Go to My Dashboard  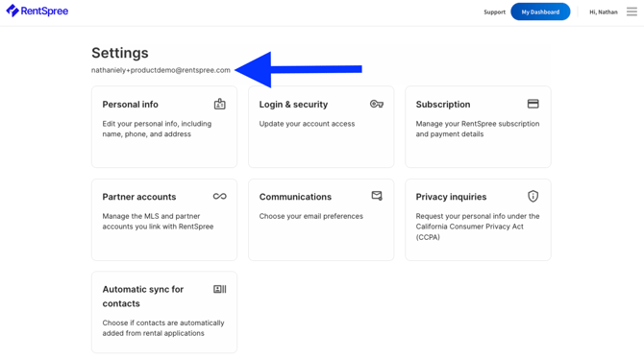[x=540, y=12]
